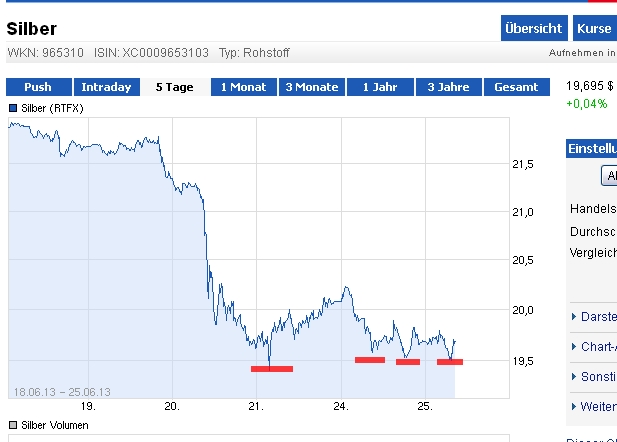Switch chart to 3 Monate
Screen dimensions: 617x442
pyautogui.click(x=312, y=87)
